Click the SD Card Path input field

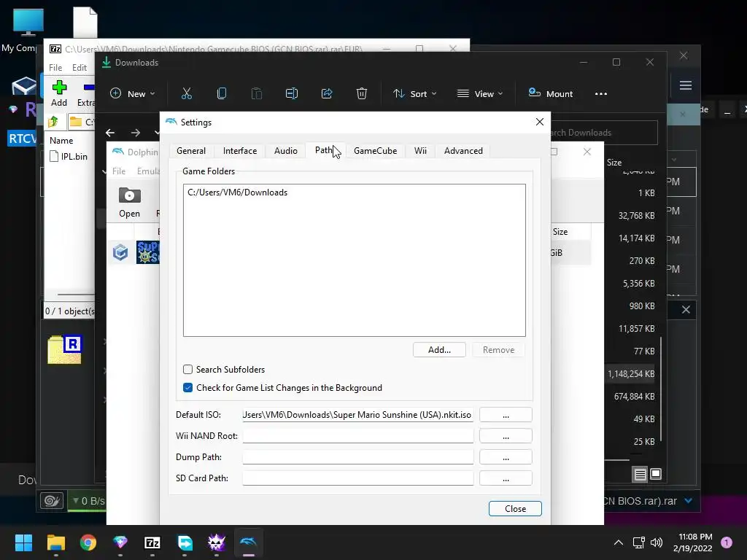pos(357,478)
